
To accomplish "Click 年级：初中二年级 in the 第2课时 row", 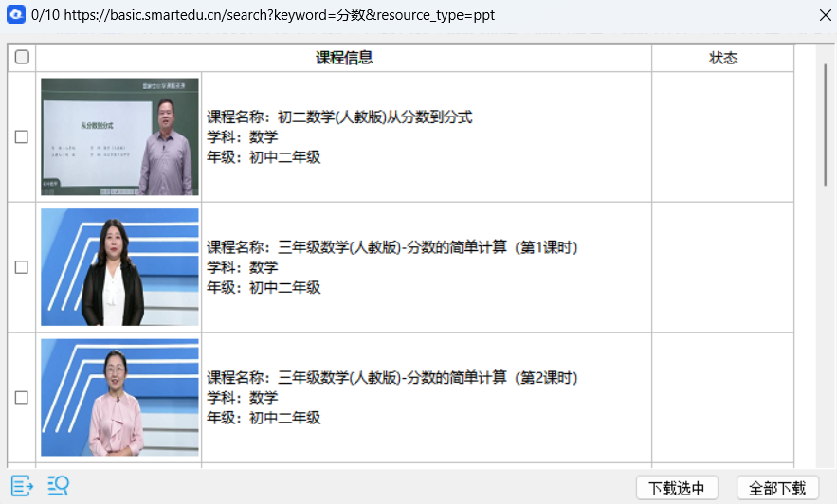I will coord(264,418).
